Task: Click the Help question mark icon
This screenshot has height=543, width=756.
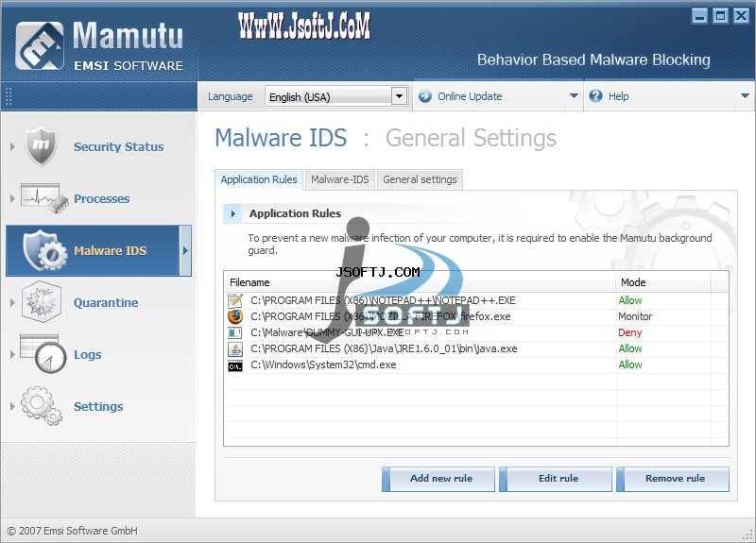Action: pyautogui.click(x=595, y=96)
